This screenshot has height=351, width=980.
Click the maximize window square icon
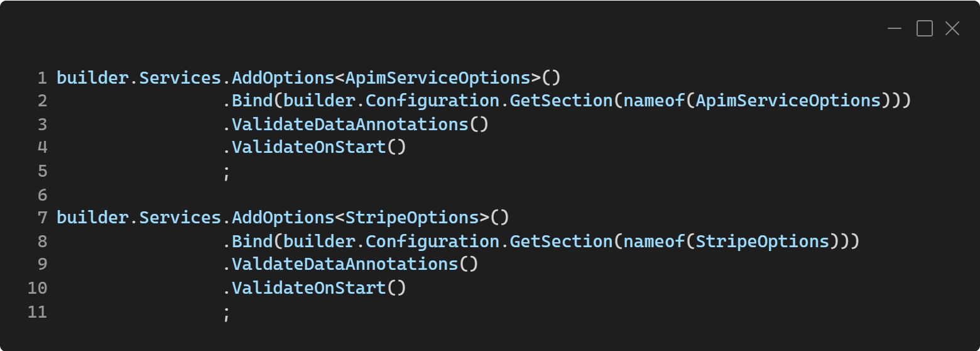click(925, 28)
